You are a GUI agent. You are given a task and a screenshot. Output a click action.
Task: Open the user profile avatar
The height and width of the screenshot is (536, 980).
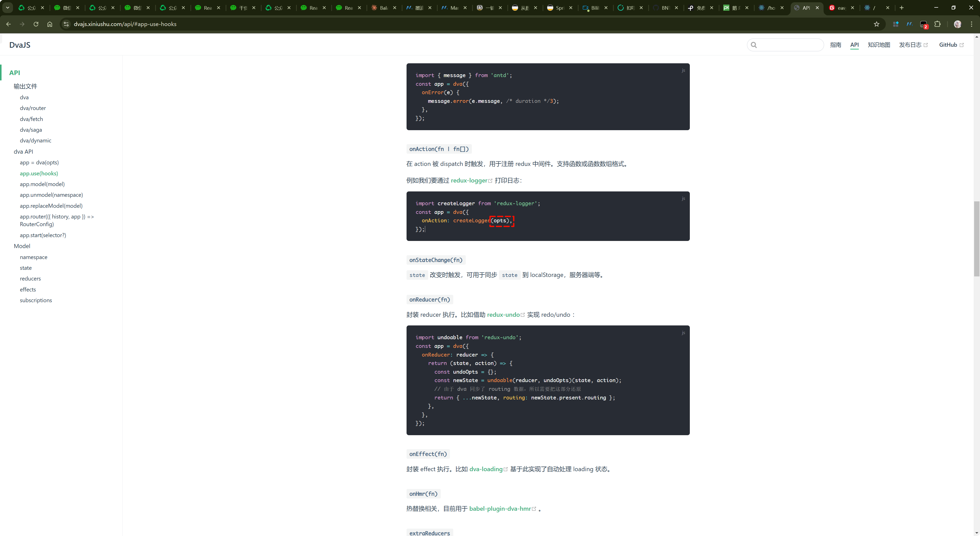957,24
